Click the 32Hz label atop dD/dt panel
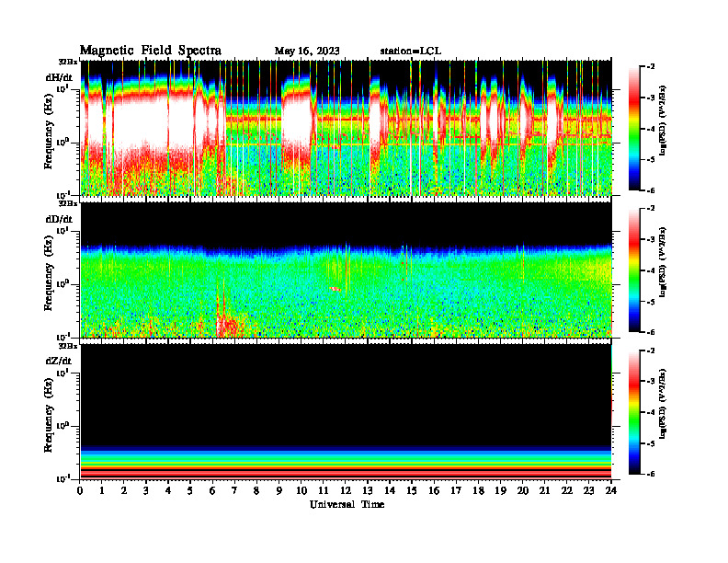Image resolution: width=728 pixels, height=563 pixels. tap(68, 203)
